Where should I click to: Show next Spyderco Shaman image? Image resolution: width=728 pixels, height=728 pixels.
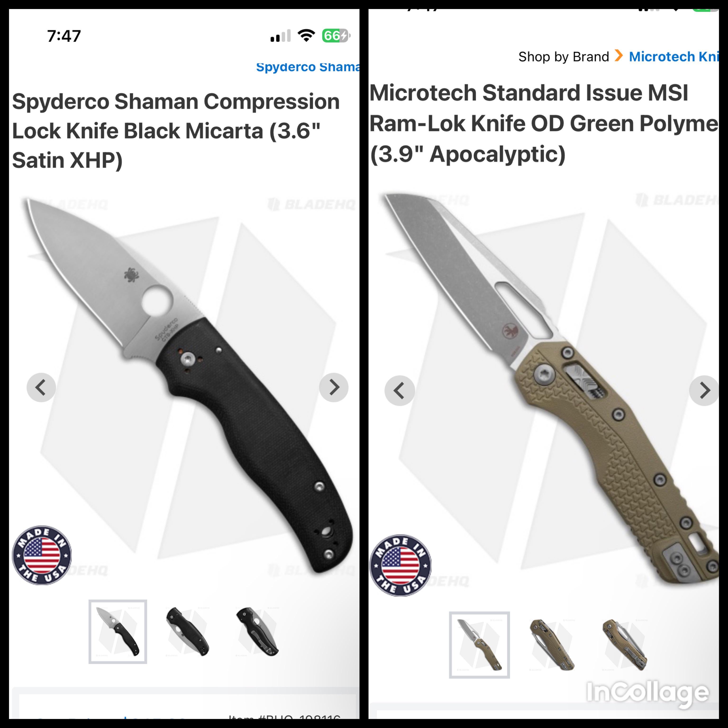pos(333,387)
